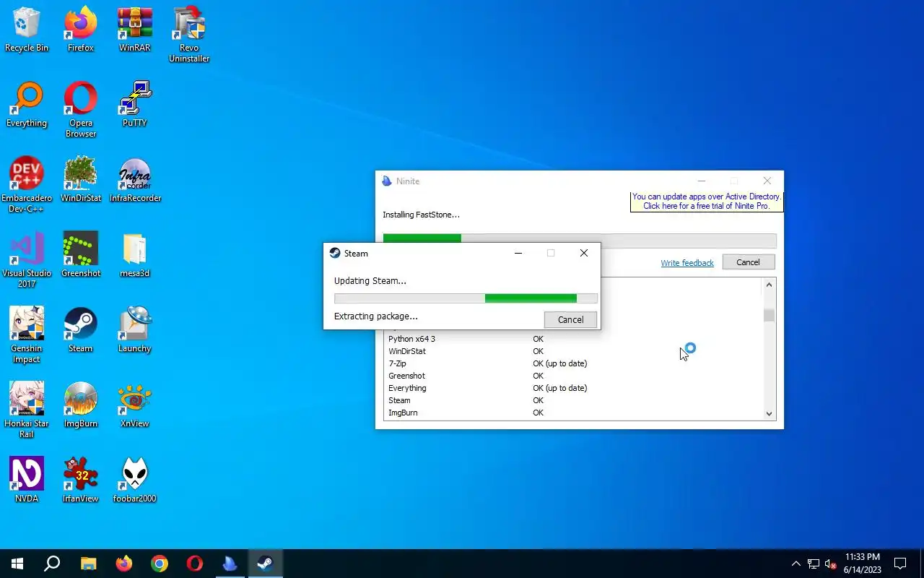Switch to Steam in the taskbar
The image size is (924, 578).
click(265, 564)
